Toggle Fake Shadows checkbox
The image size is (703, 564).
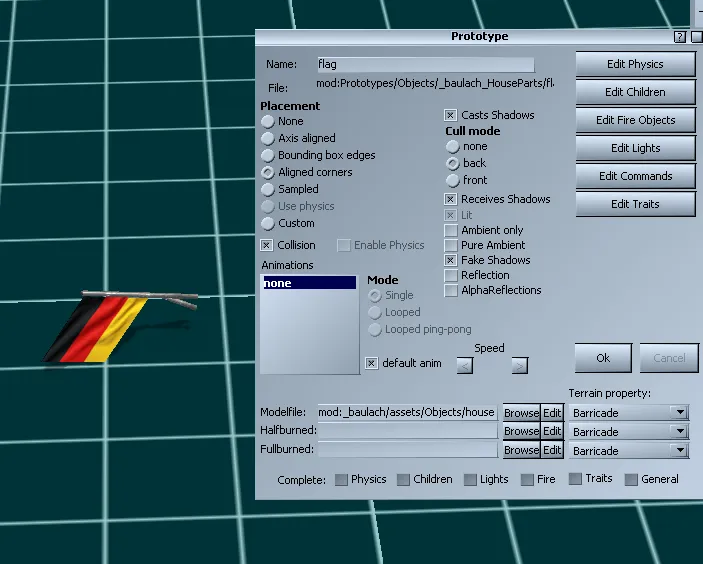point(451,260)
